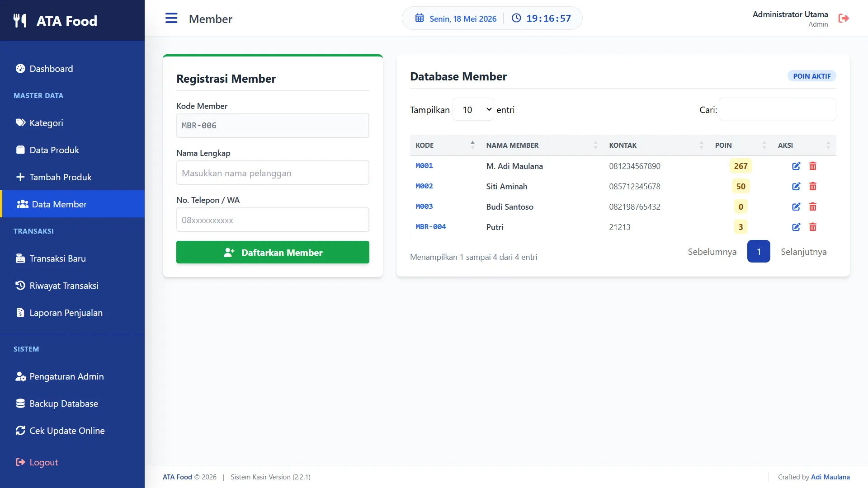Click member code MBR-004
The width and height of the screenshot is (868, 488).
pyautogui.click(x=430, y=227)
